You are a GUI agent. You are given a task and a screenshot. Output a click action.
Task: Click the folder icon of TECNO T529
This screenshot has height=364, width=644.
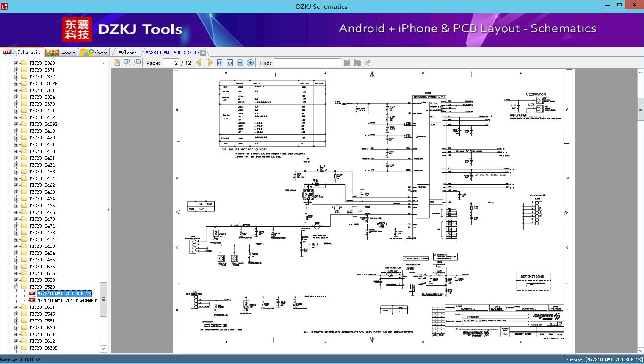pos(24,287)
